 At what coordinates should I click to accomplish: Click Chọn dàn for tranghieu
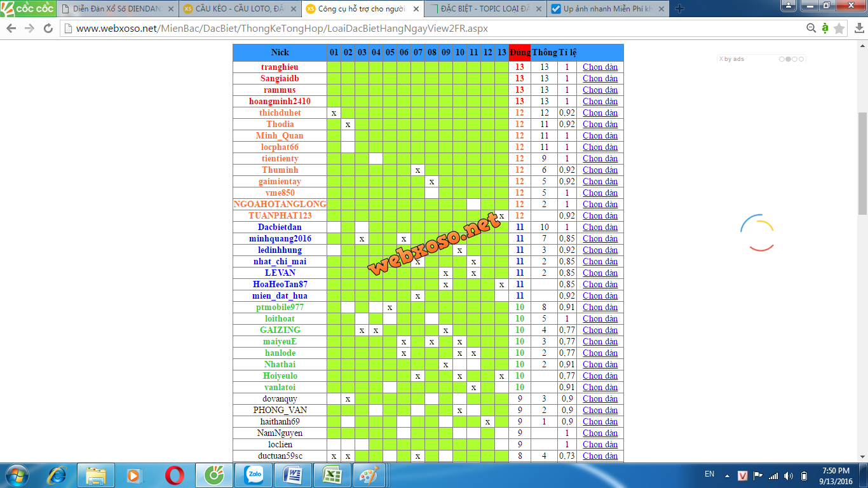coord(600,67)
